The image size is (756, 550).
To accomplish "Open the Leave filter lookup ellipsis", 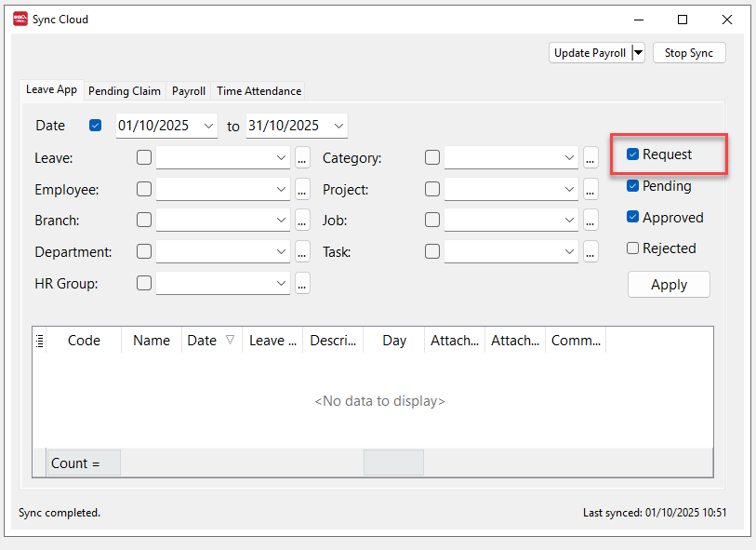I will [302, 157].
